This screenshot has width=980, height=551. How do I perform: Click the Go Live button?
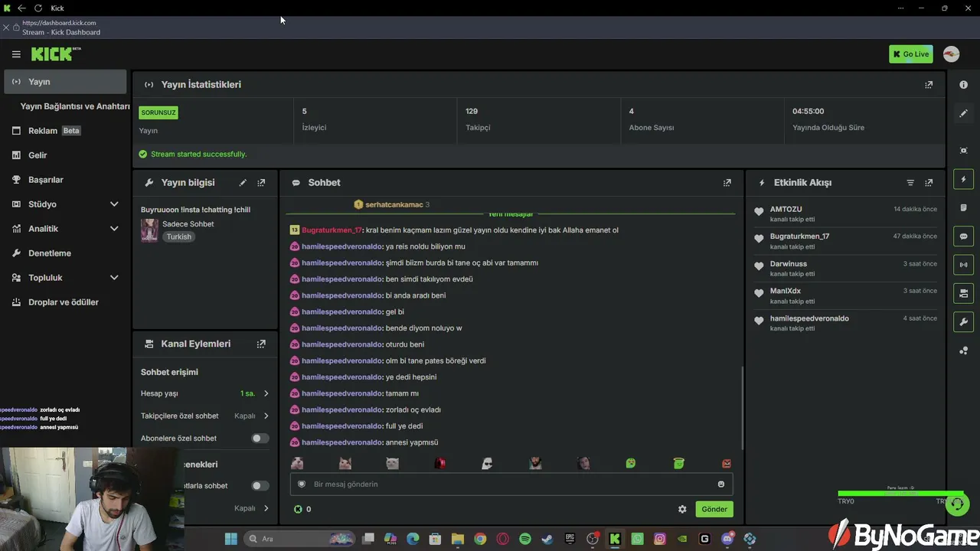point(911,54)
